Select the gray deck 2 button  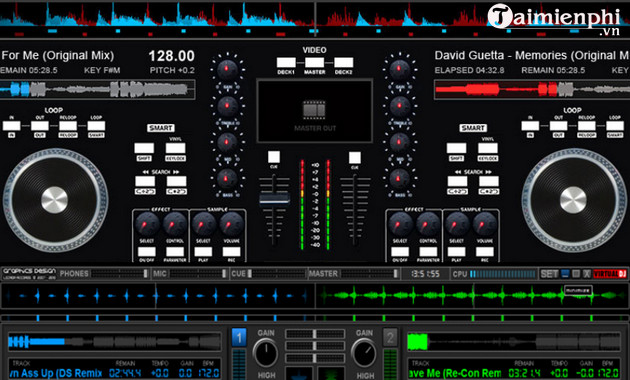pos(390,337)
